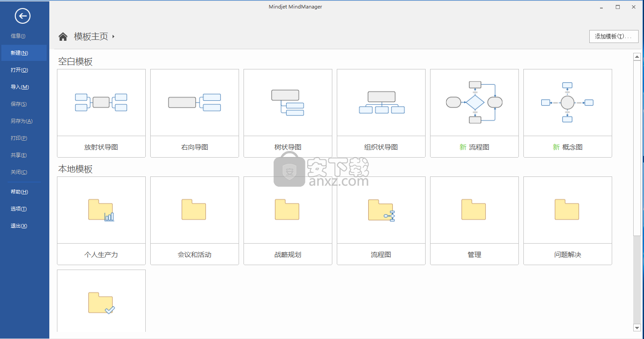The height and width of the screenshot is (339, 644).
Task: Open the 打印(P) menu item
Action: click(x=24, y=138)
